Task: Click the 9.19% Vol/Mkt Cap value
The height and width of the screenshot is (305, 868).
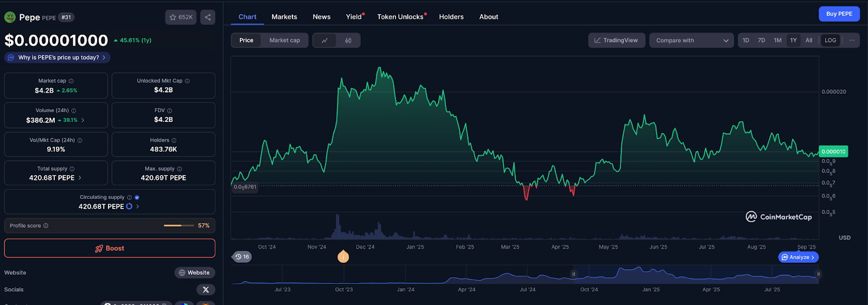Action: [56, 150]
